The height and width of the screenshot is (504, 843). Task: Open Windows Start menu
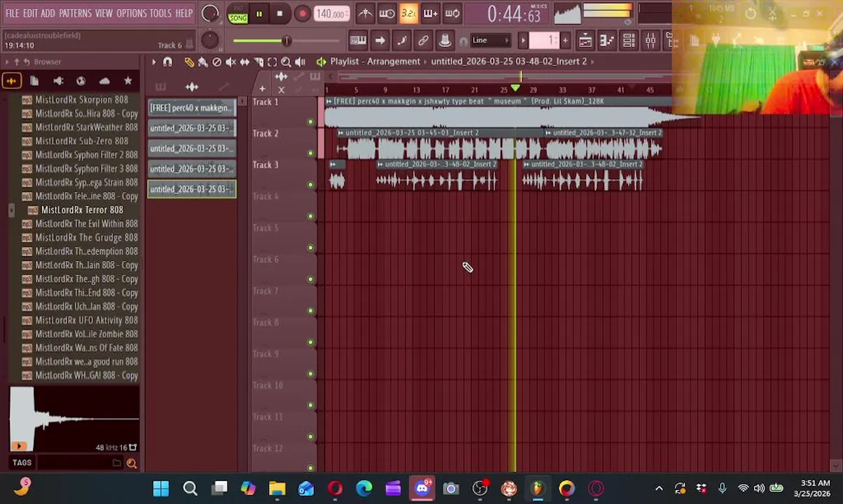[160, 489]
